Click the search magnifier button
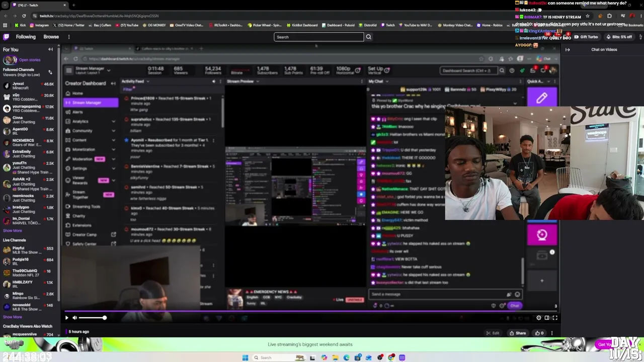644x362 pixels. pos(368,37)
